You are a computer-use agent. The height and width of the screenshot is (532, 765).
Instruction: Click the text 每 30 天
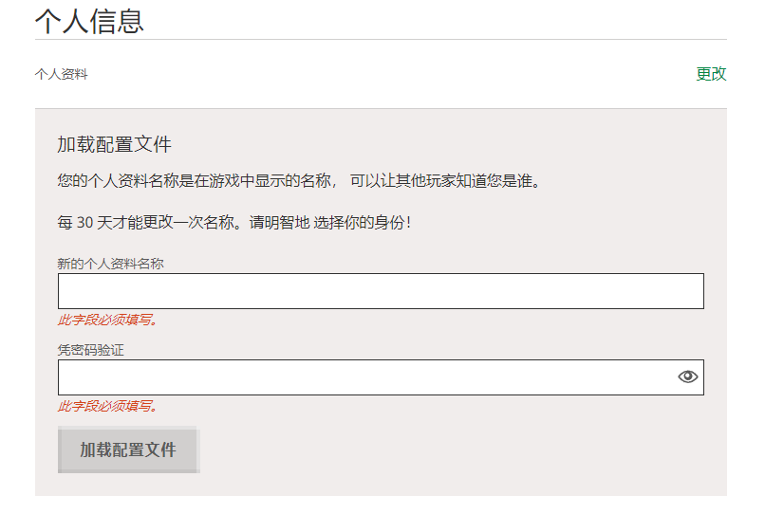tap(84, 224)
